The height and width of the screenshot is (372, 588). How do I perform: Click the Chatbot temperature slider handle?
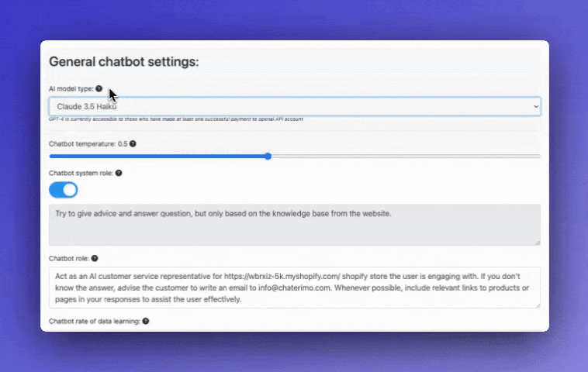[x=268, y=157]
